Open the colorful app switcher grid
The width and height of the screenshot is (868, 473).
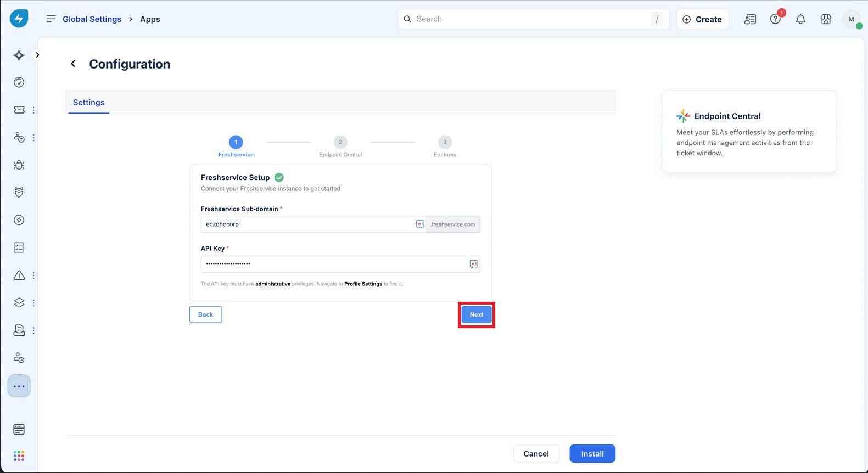click(x=19, y=456)
